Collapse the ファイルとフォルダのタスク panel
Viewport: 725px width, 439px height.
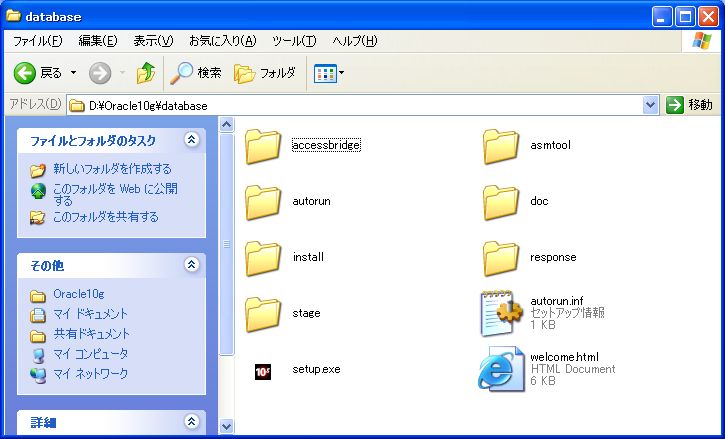click(x=191, y=140)
